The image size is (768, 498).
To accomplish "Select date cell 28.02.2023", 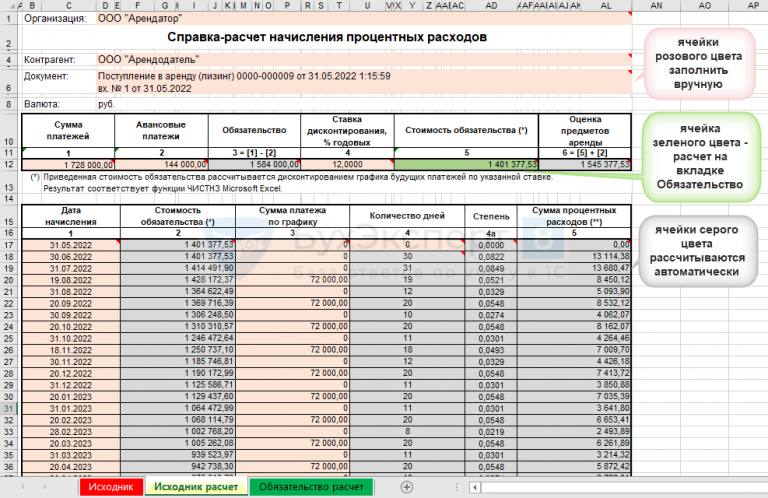I will [x=71, y=432].
